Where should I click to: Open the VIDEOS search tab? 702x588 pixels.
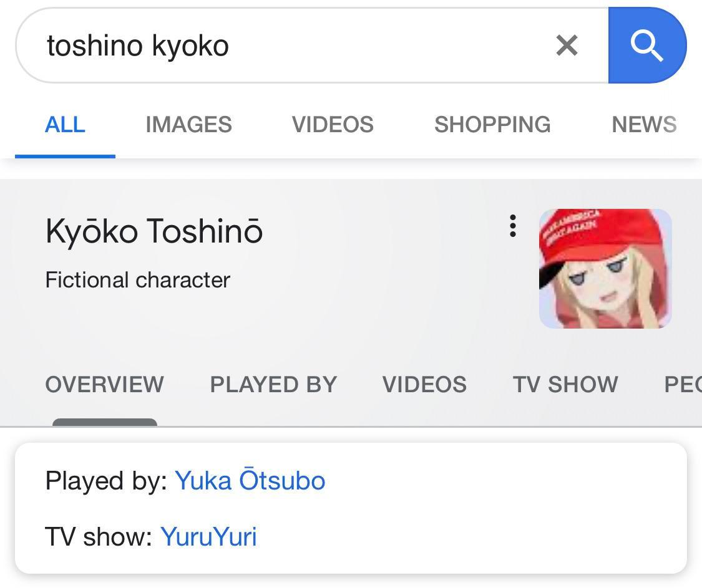point(333,125)
